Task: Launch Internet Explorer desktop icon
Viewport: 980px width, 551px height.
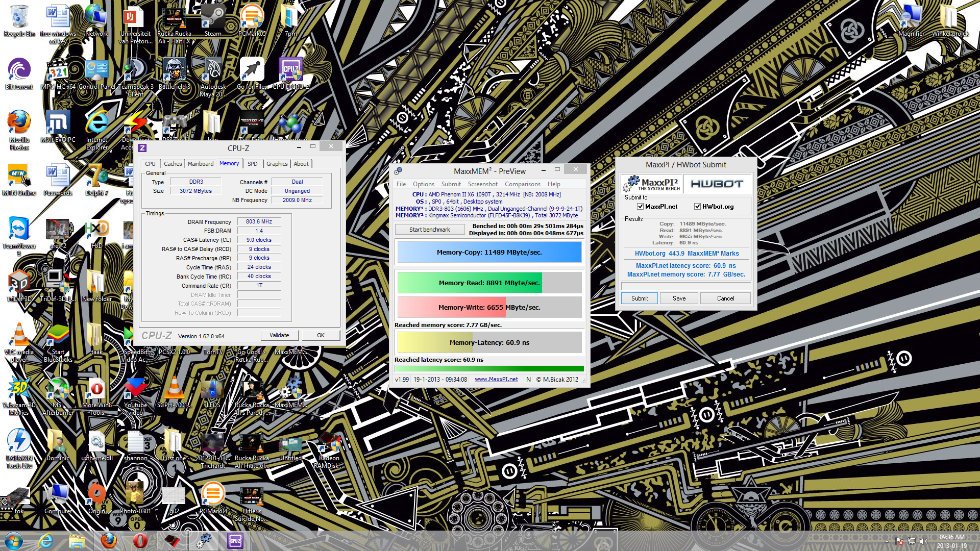Action: [96, 130]
